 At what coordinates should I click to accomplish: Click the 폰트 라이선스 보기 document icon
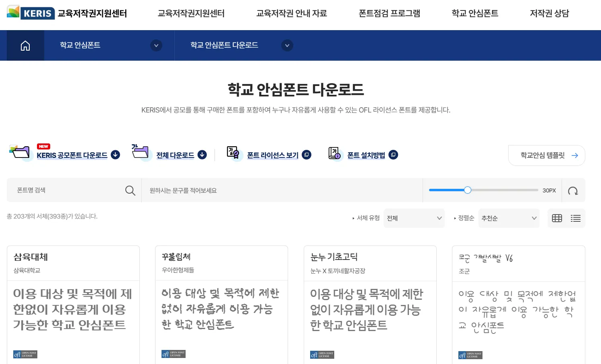coord(233,153)
